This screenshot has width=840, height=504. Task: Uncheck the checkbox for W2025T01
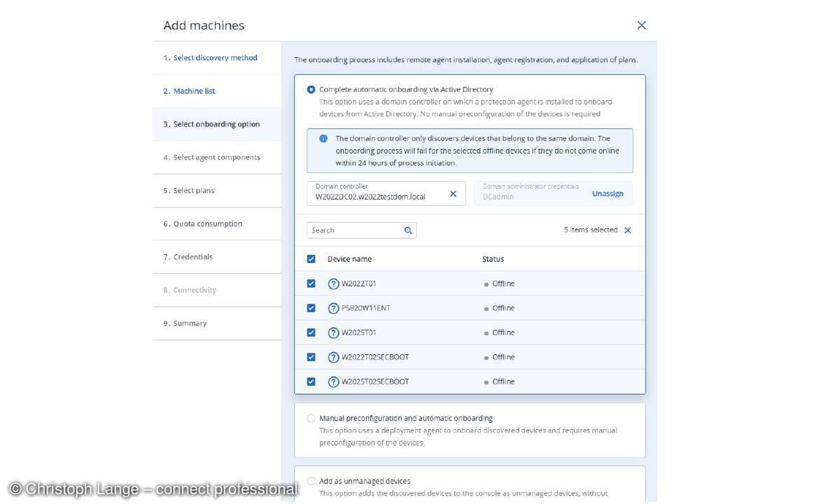click(311, 332)
